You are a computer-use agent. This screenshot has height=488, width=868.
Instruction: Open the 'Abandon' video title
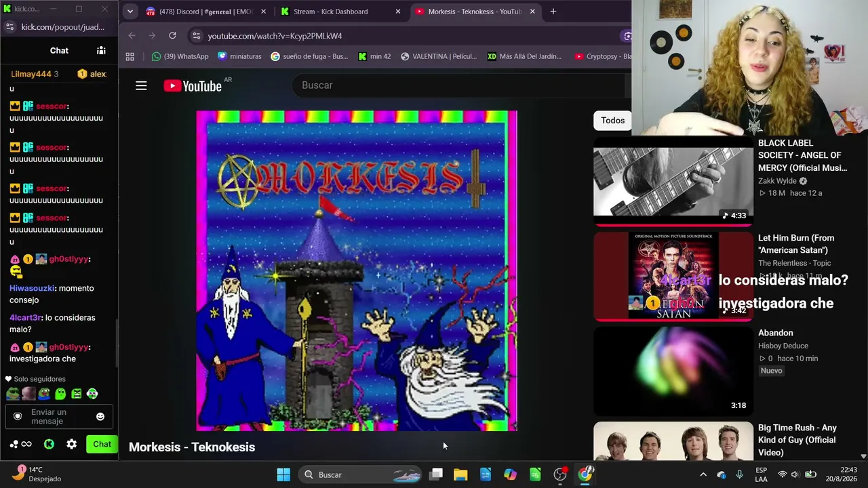point(776,333)
